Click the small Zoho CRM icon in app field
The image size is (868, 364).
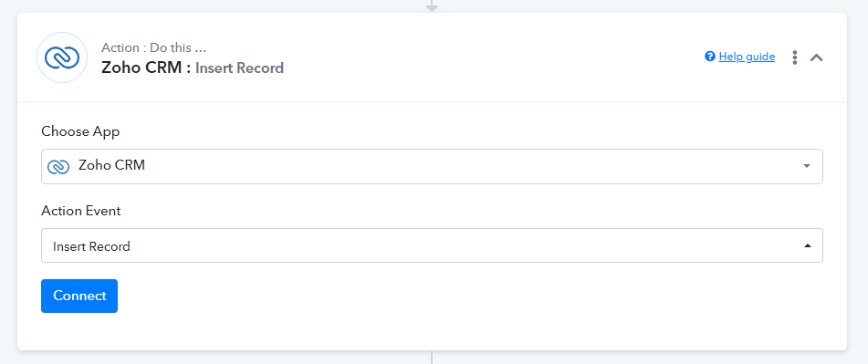(x=58, y=166)
